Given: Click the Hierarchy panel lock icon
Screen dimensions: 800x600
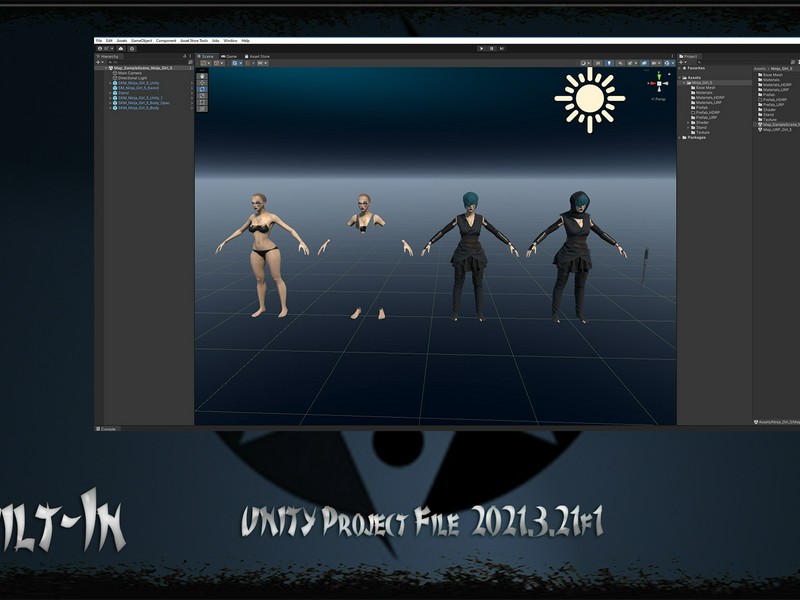Looking at the screenshot, I should point(185,56).
